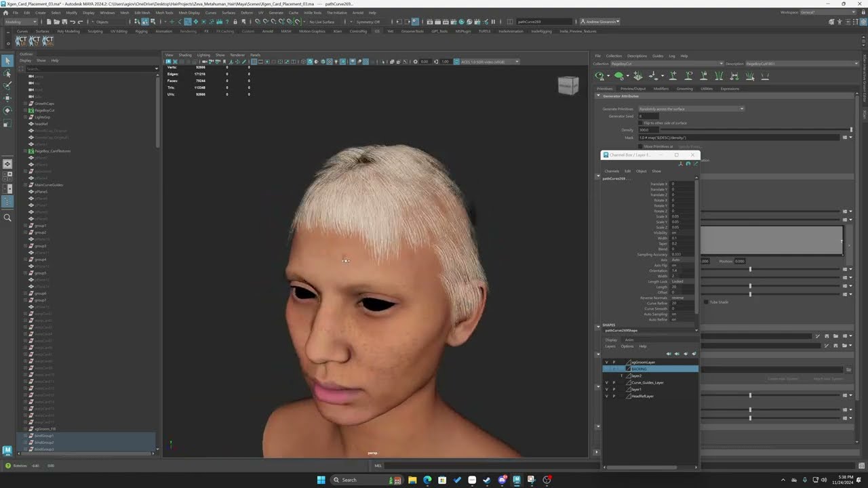Click the XGen sculpt guides icon
This screenshot has width=868, height=488.
pyautogui.click(x=719, y=76)
